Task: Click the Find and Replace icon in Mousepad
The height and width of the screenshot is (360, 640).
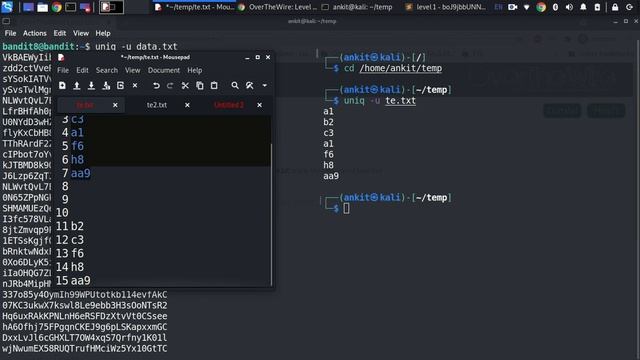Action: pos(249,85)
